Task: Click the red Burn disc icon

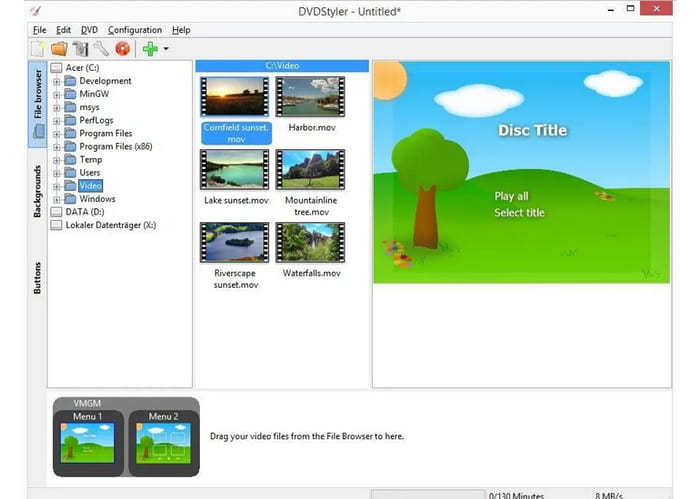Action: click(122, 49)
